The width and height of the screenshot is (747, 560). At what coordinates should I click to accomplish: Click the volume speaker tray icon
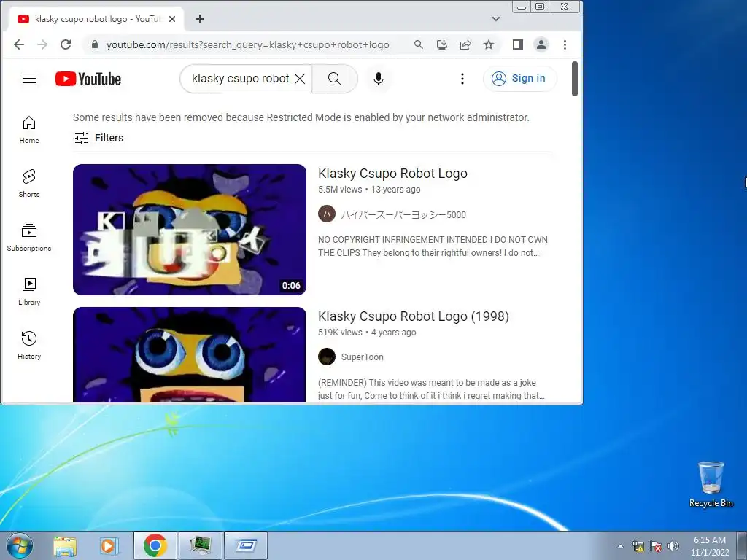673,546
